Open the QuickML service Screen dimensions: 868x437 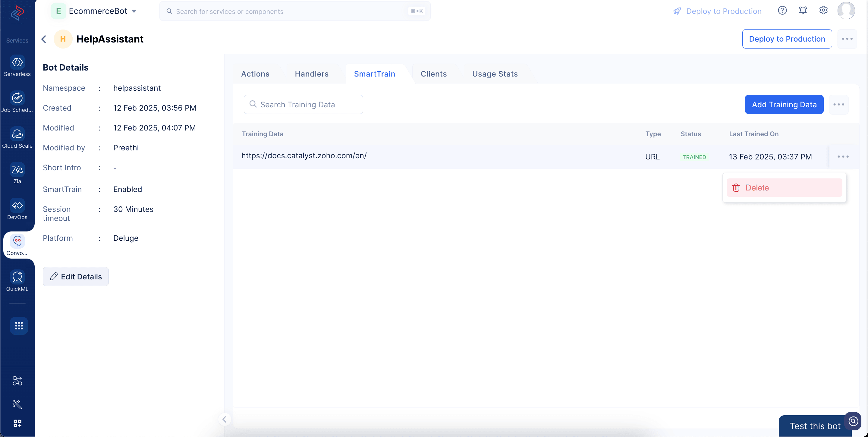(x=17, y=281)
